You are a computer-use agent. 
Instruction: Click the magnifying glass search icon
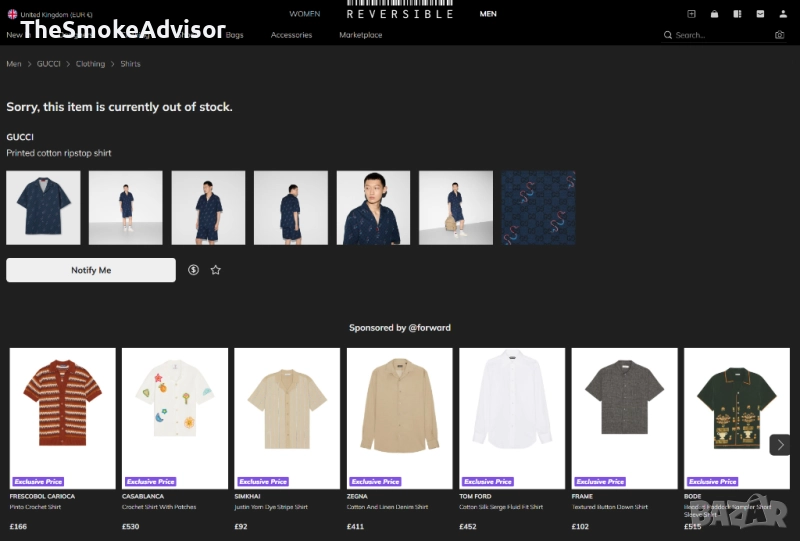(667, 35)
